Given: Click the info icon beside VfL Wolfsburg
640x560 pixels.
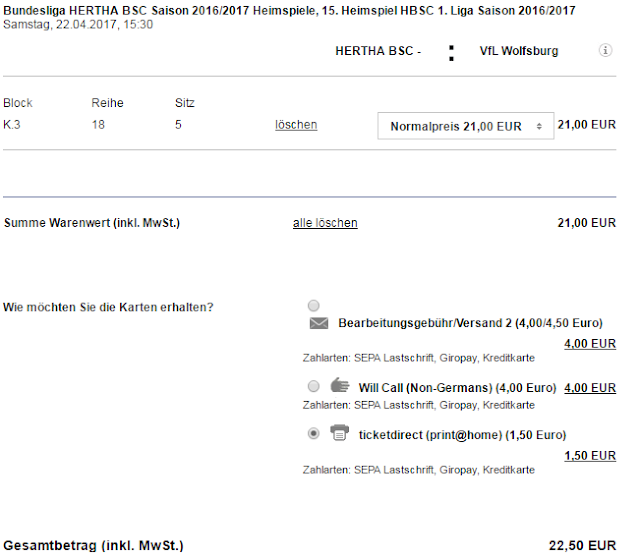Looking at the screenshot, I should click(x=605, y=50).
